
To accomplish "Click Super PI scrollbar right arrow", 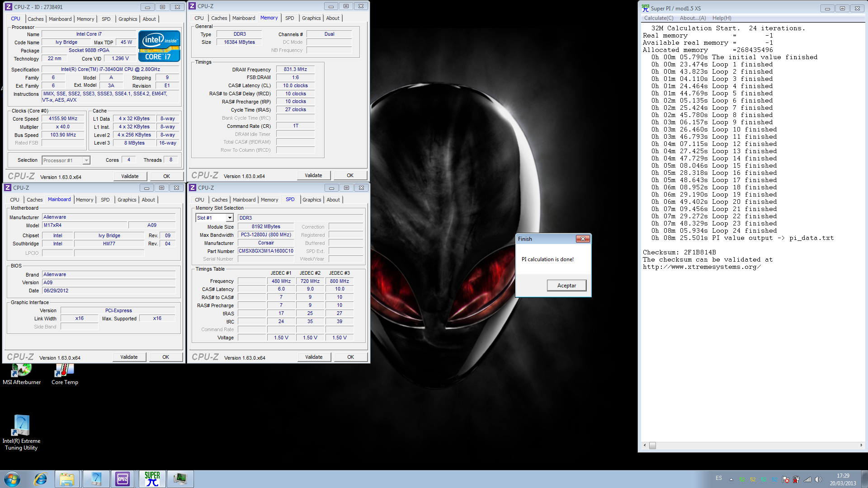I will pos(861,446).
